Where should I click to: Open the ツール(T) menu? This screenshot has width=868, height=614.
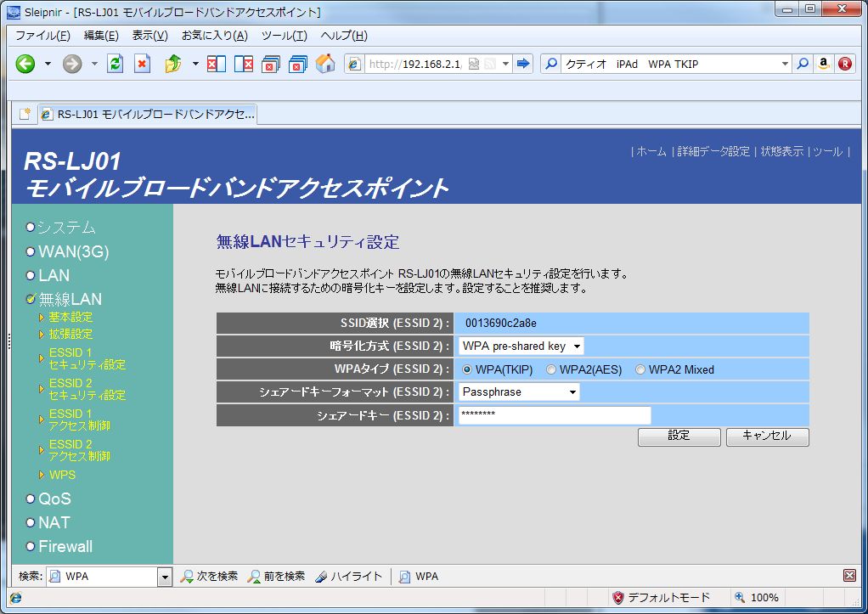[284, 36]
